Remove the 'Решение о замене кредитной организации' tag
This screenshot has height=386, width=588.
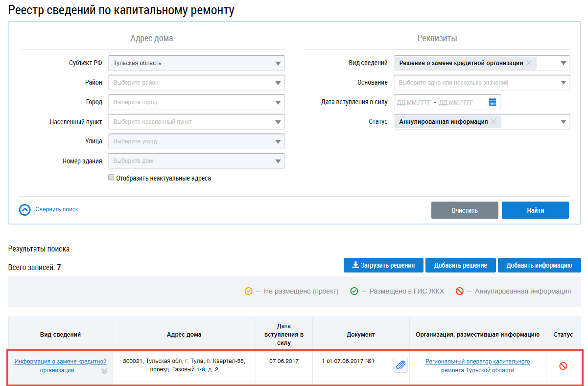529,63
